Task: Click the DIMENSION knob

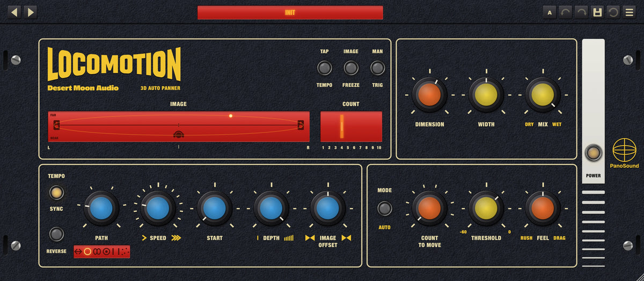Action: [x=429, y=94]
